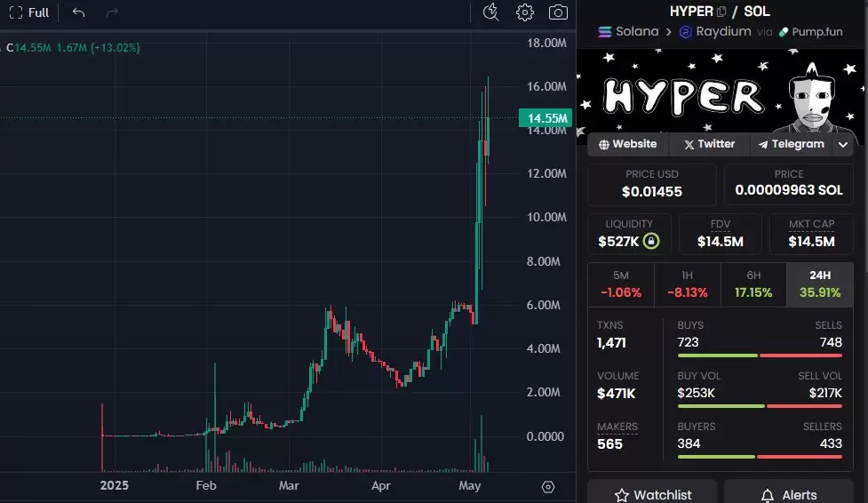The height and width of the screenshot is (503, 868).
Task: Click the FDV $14.5M box
Action: tap(721, 234)
